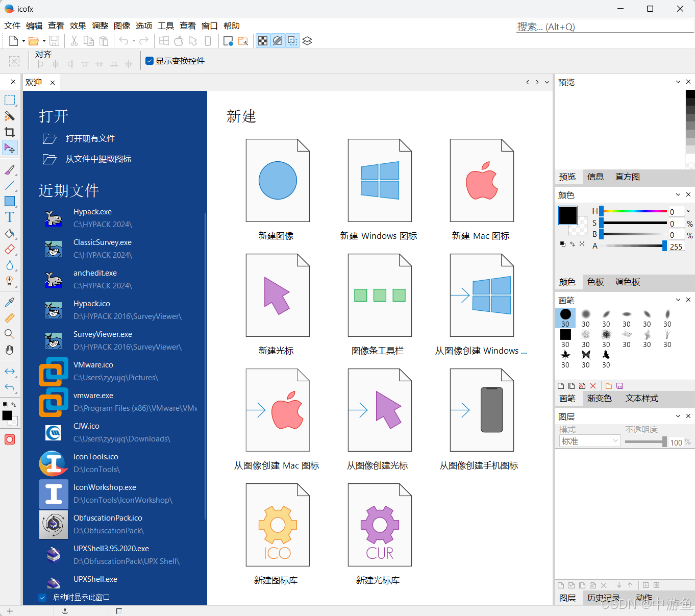
Task: Select the paint bucket fill tool
Action: click(x=10, y=234)
